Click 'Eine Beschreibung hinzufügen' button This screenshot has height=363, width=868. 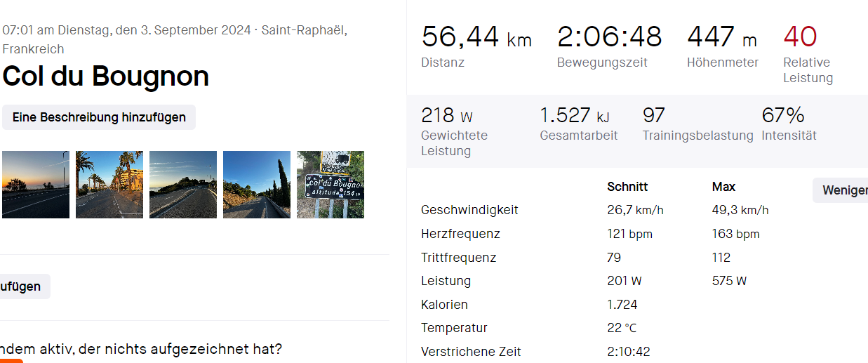[99, 117]
